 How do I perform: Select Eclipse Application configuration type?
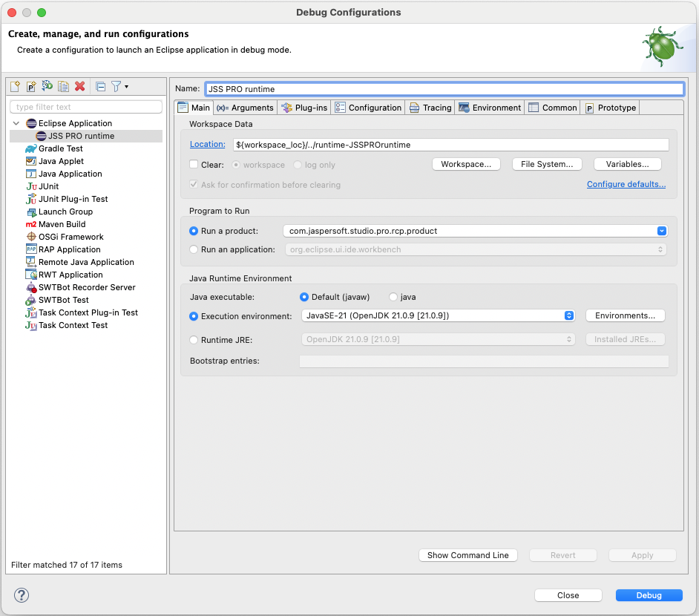[x=75, y=123]
